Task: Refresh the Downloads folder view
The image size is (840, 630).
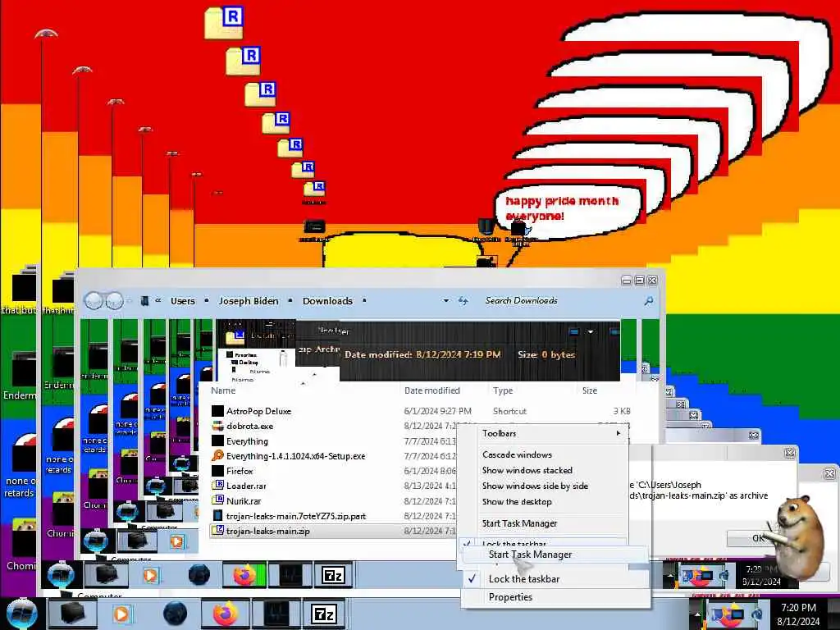Action: (x=463, y=301)
